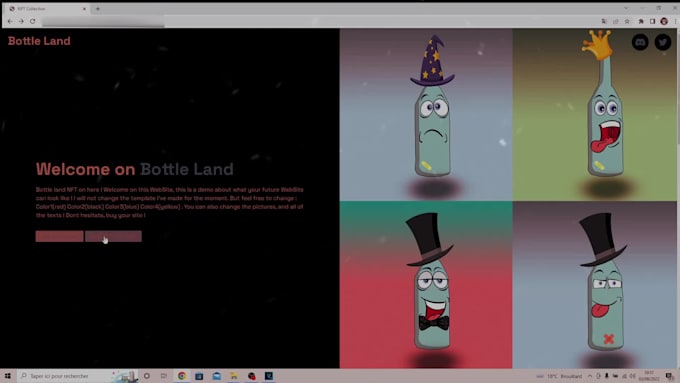Show hidden system tray icons
The height and width of the screenshot is (383, 680).
tap(589, 376)
